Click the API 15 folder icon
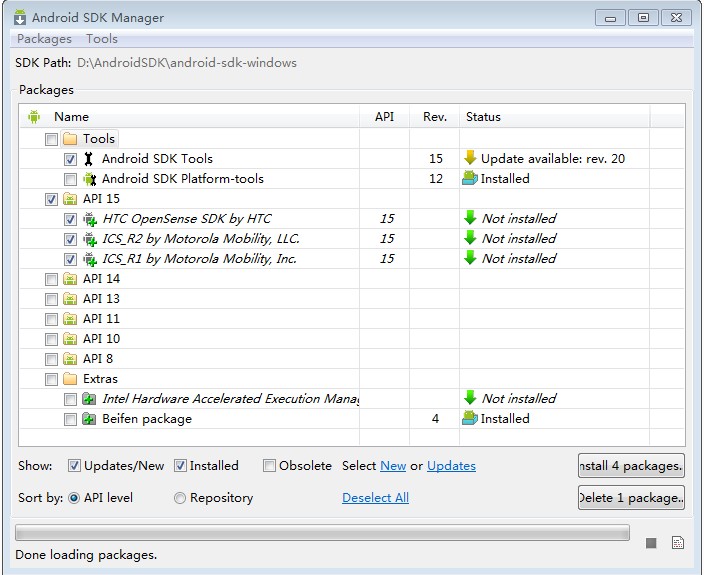Image resolution: width=704 pixels, height=575 pixels. click(x=70, y=199)
